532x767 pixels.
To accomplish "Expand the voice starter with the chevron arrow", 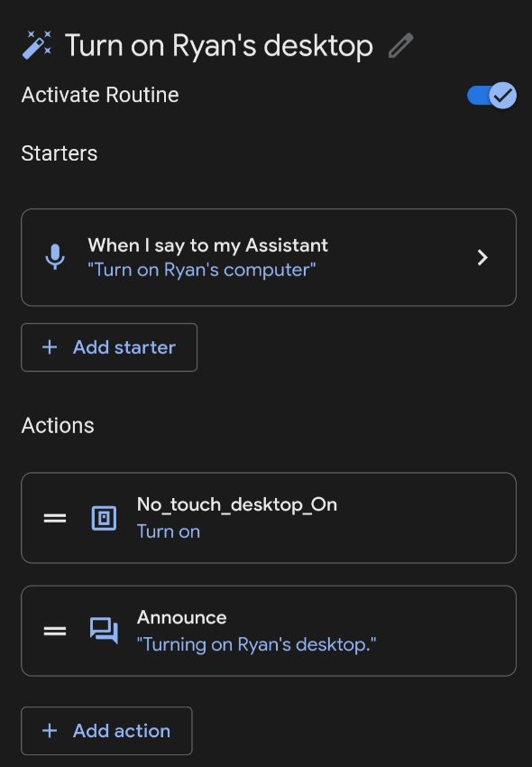I will (482, 256).
